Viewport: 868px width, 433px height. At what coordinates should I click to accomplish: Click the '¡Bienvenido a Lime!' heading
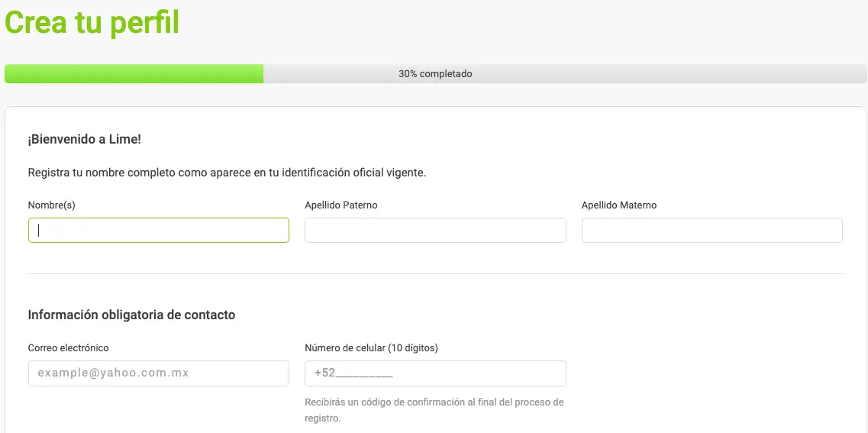pos(85,140)
